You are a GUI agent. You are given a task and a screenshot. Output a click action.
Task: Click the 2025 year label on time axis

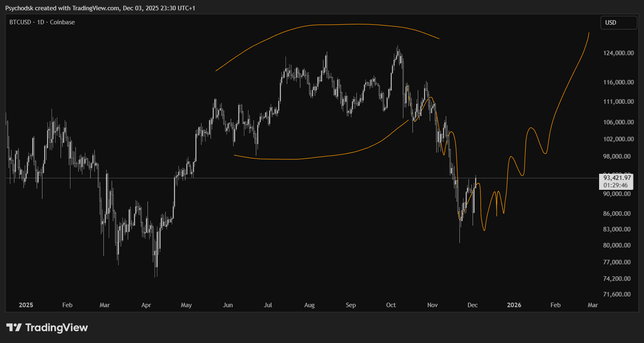[x=26, y=305]
